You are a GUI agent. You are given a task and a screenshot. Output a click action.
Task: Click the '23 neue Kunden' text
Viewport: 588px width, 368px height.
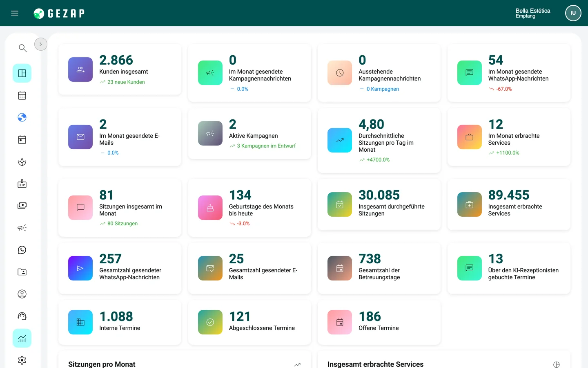pyautogui.click(x=126, y=82)
